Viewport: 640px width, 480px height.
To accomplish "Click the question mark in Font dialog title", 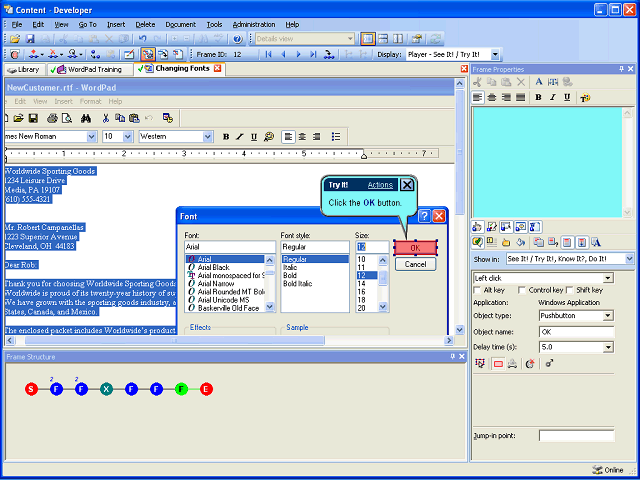I will [424, 216].
